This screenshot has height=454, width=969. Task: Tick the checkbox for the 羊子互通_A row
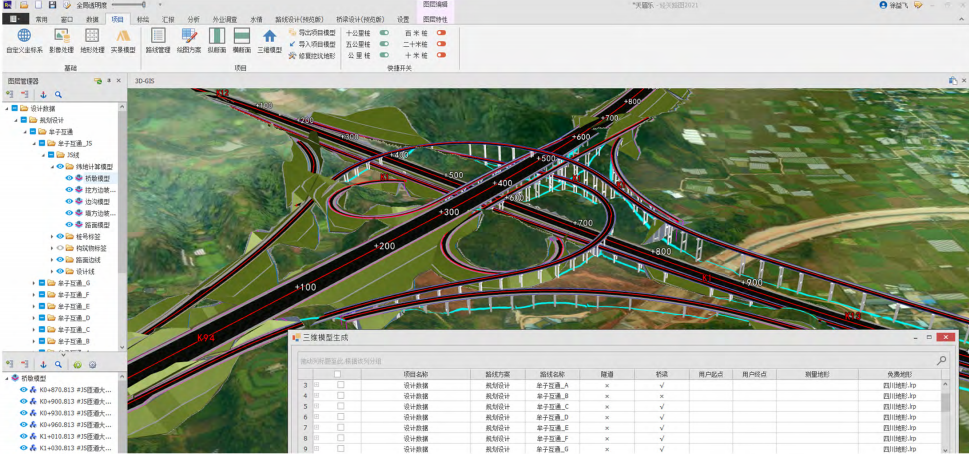pyautogui.click(x=340, y=385)
